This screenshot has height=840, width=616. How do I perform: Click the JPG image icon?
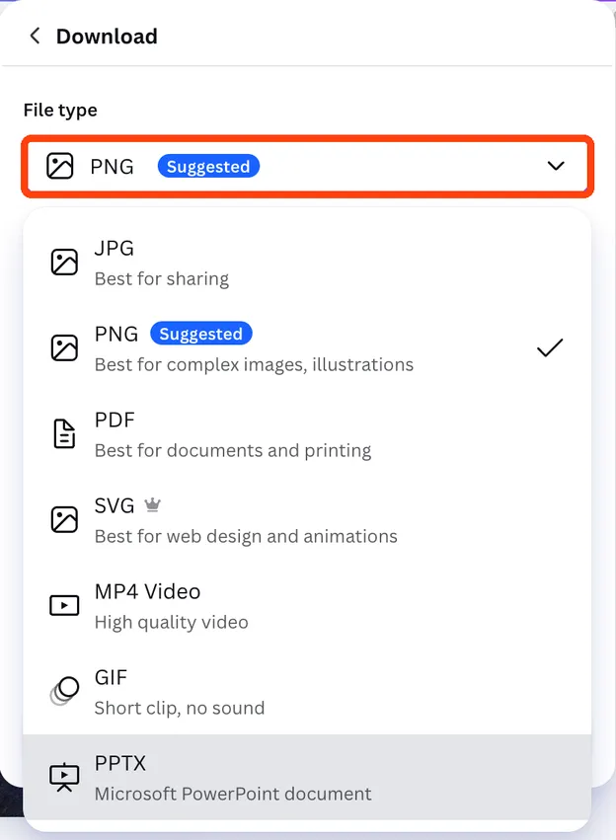click(x=64, y=262)
